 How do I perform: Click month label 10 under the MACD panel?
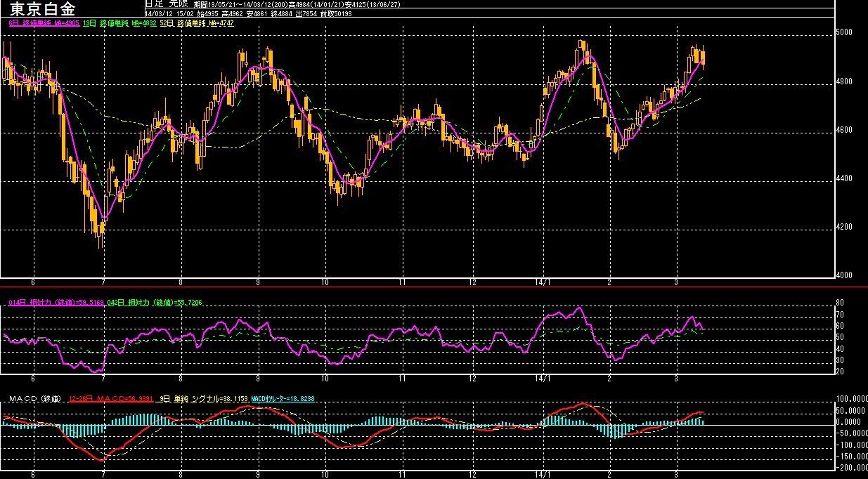(325, 474)
